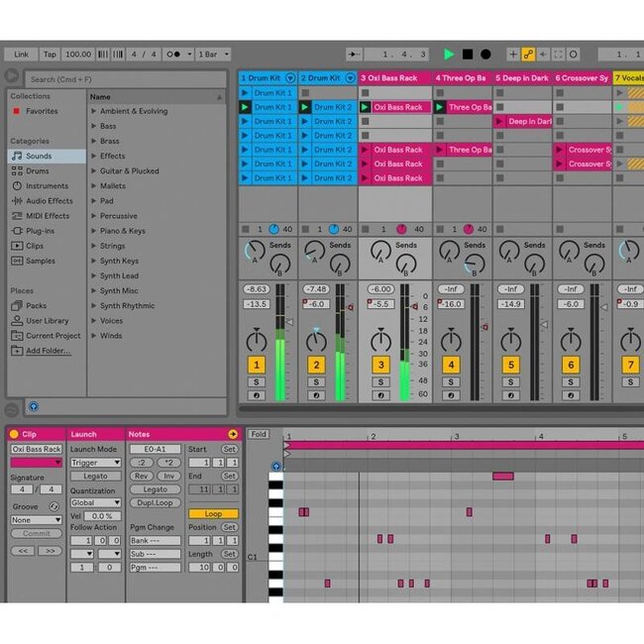Click the tempo 100.00 field
The height and width of the screenshot is (644, 644).
pos(78,54)
